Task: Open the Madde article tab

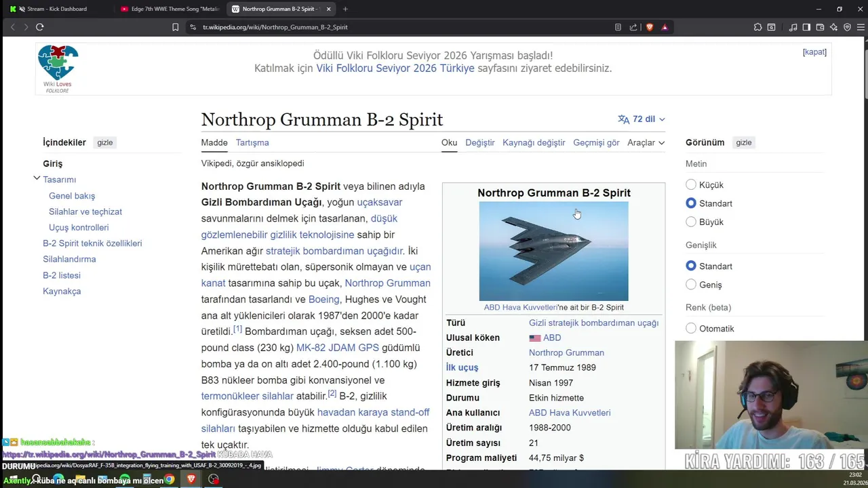Action: pyautogui.click(x=214, y=142)
